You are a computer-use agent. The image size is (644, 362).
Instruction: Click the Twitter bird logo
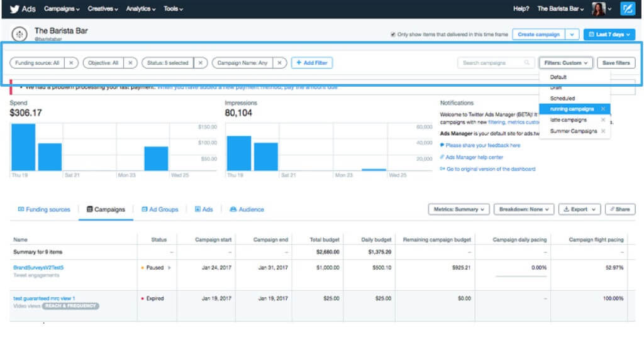click(14, 9)
